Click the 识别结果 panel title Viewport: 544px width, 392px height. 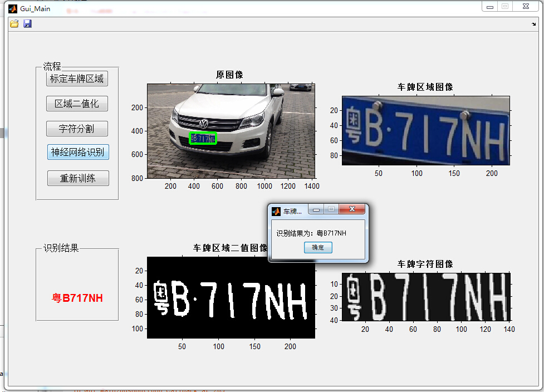[x=61, y=248]
